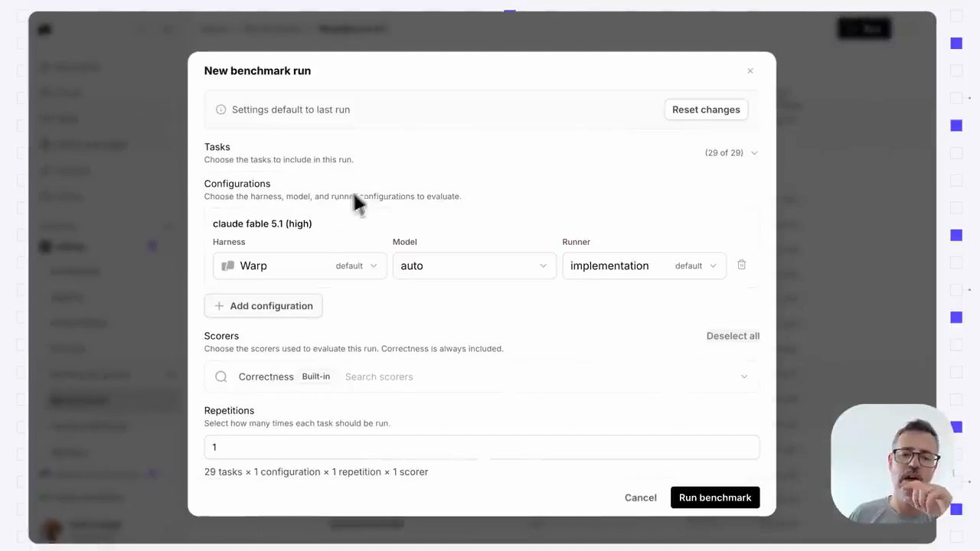Click the "claude fable 5.1 (high)" configuration title
The height and width of the screenshot is (551, 980).
pyautogui.click(x=263, y=223)
